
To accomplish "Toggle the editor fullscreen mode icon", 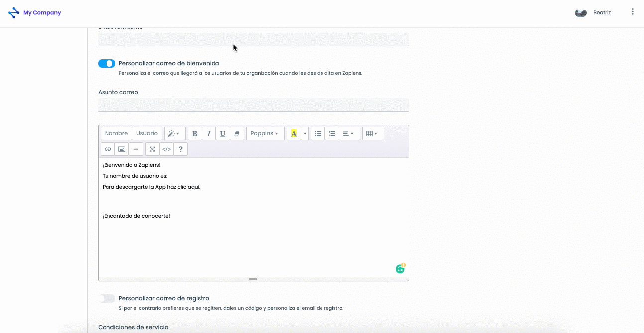I will [152, 149].
